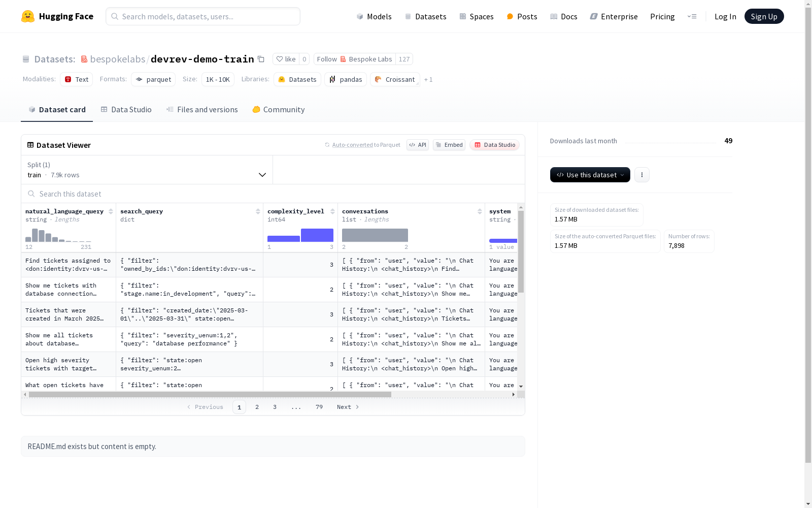Select the parquet format tag
The height and width of the screenshot is (508, 812).
click(153, 79)
